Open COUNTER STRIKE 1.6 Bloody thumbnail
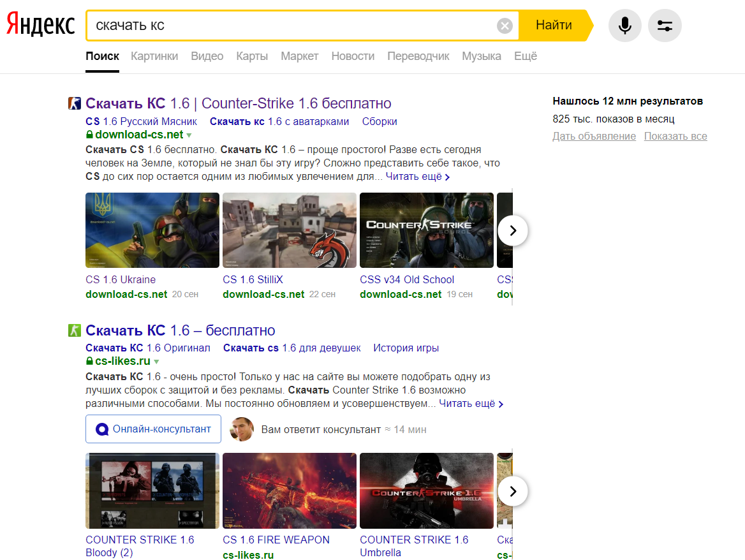745x560 pixels. (x=152, y=490)
